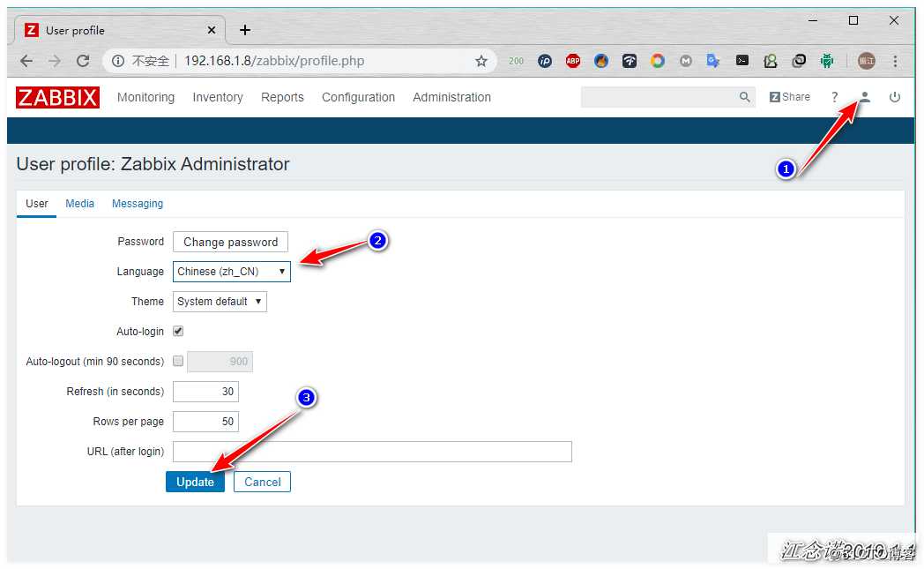
Task: Click the Google Translate extension icon
Action: coord(713,61)
